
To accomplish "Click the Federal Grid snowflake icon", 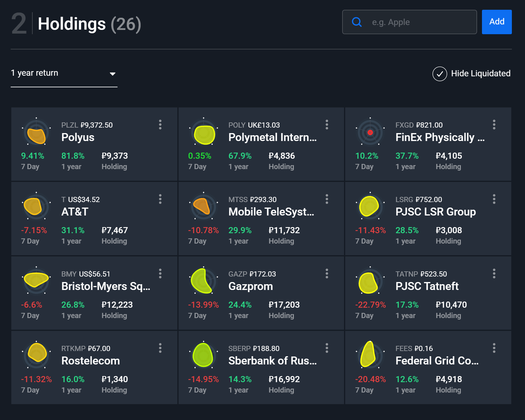I will 370,355.
